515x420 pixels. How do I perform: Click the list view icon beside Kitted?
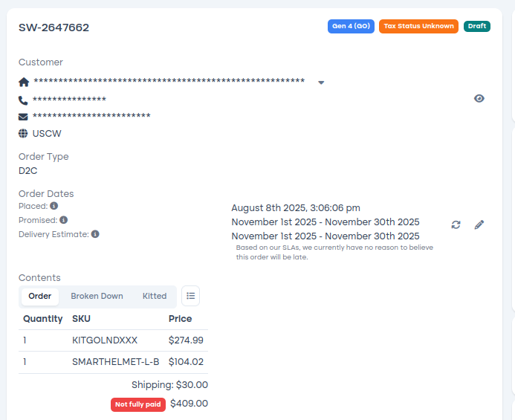(x=190, y=296)
